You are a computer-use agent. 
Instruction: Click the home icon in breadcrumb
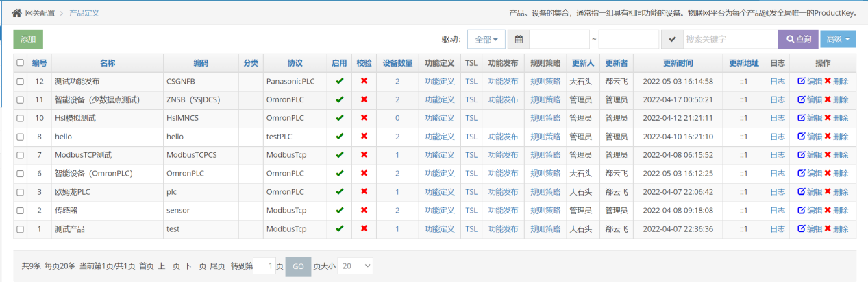coord(16,13)
